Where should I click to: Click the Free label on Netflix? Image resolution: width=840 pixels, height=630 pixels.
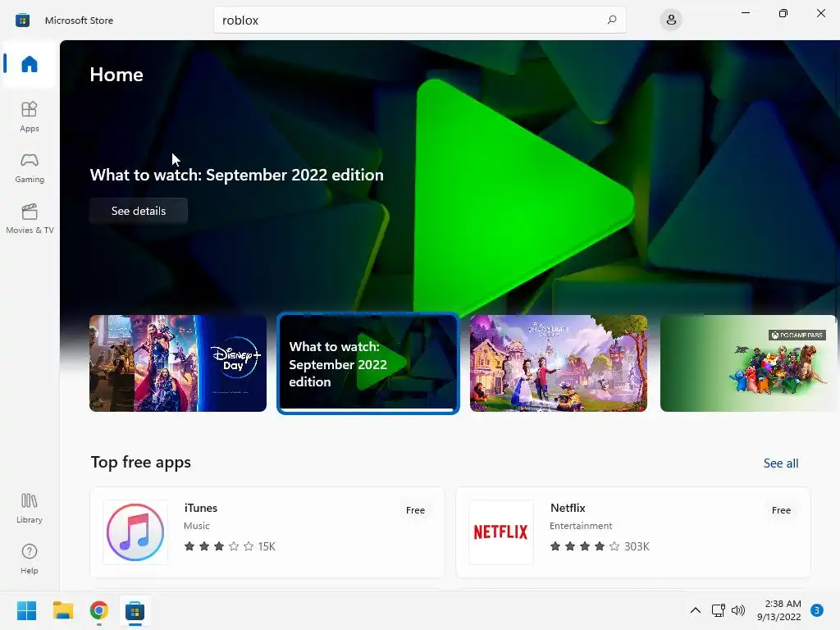pos(781,510)
